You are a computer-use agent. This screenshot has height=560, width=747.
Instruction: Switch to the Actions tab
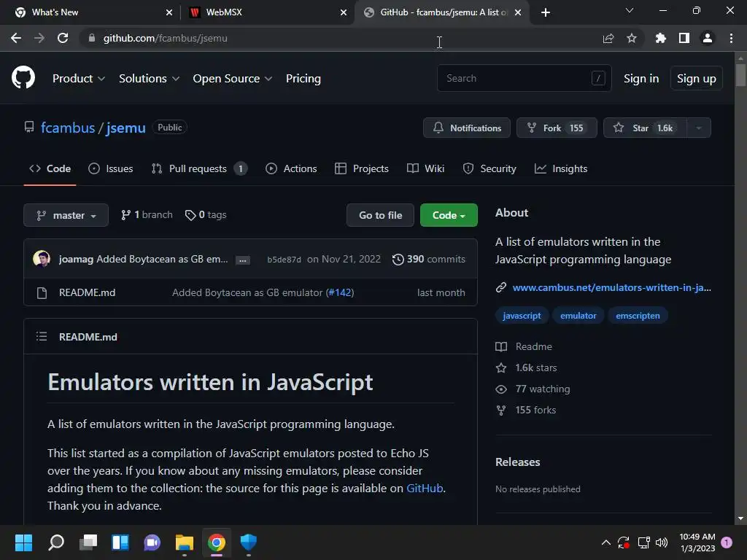[x=290, y=168]
